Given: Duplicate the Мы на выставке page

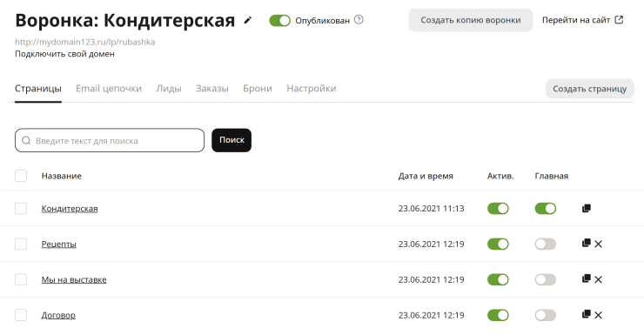Looking at the screenshot, I should click(587, 278).
